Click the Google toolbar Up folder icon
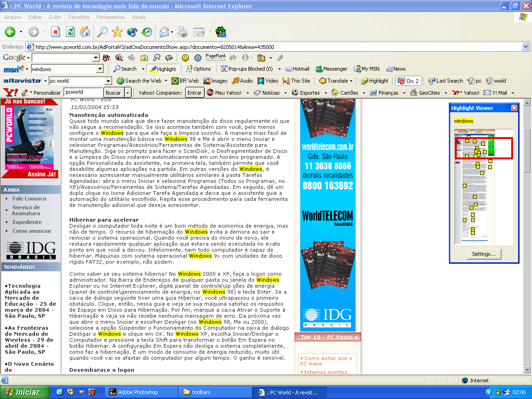Image resolution: width=532 pixels, height=399 pixels. 261,58
